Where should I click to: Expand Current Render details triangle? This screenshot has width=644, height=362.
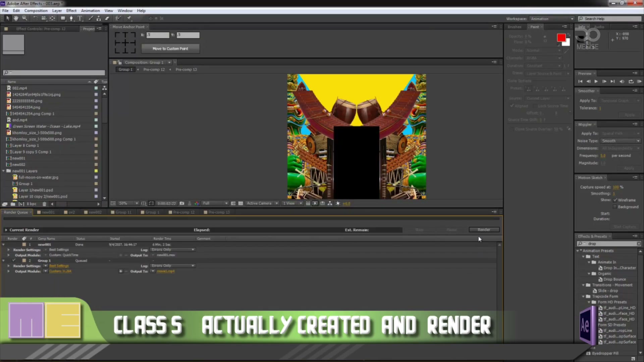[x=6, y=230]
